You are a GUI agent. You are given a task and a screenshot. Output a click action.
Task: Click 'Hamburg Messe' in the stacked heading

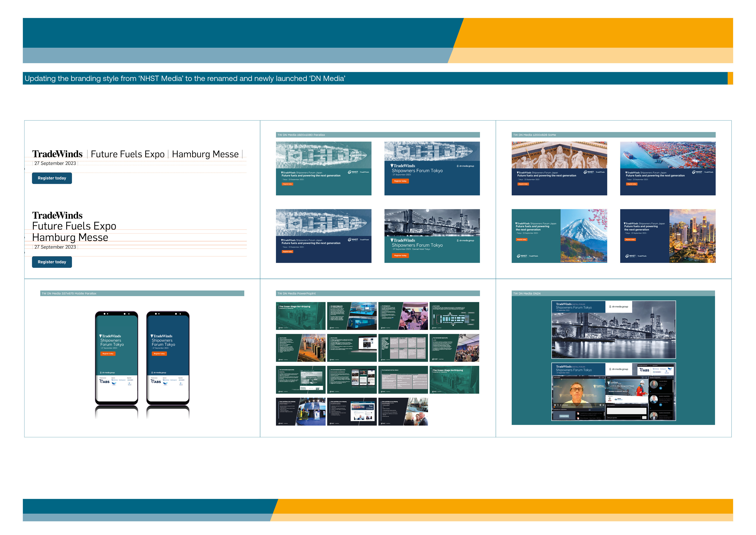[x=70, y=237]
